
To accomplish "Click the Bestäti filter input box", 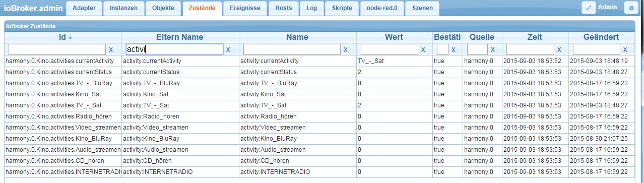I will (x=442, y=49).
